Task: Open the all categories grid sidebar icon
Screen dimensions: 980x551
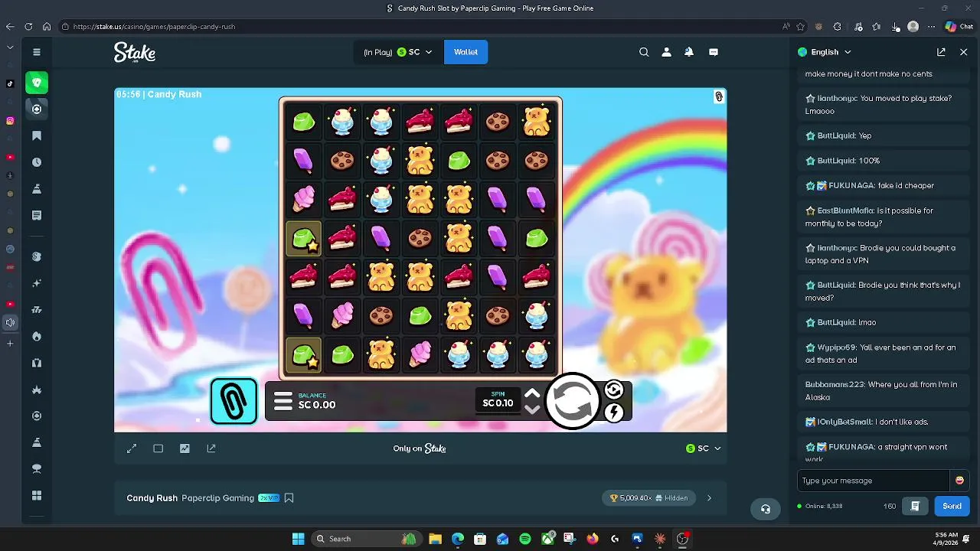Action: pos(37,496)
